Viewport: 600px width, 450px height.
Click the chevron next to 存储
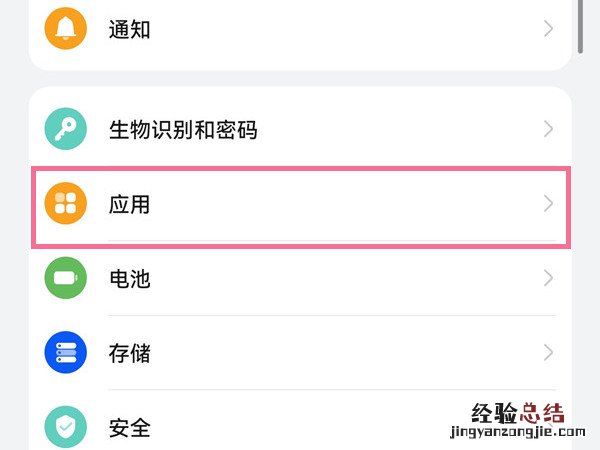548,353
